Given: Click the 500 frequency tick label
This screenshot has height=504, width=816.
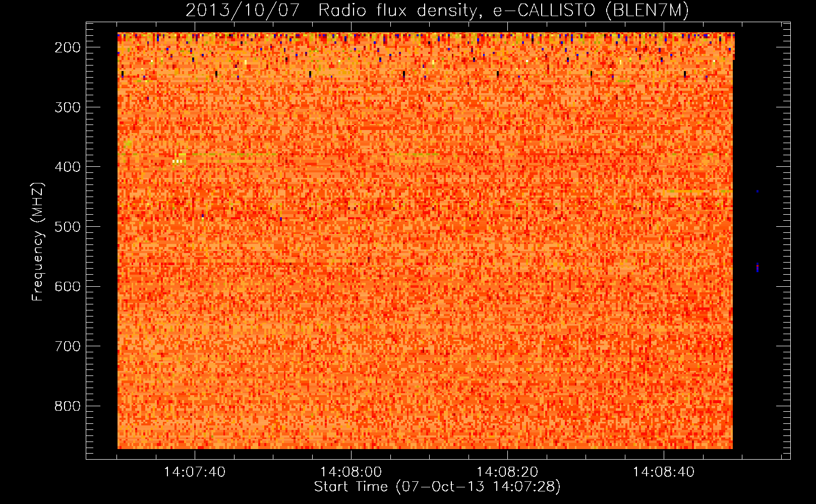Looking at the screenshot, I should pos(68,227).
